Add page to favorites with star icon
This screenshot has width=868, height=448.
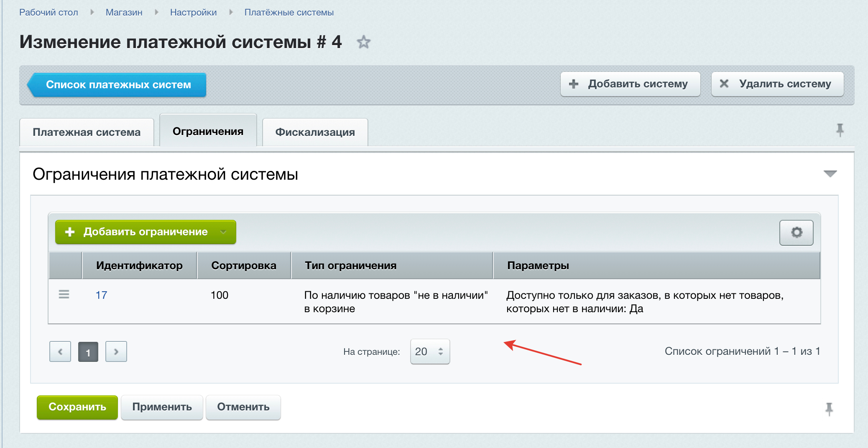363,42
